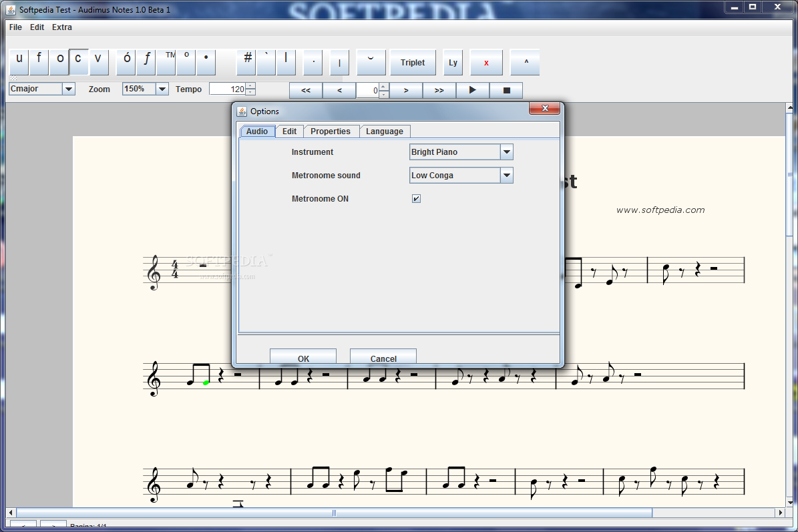Click the Tempo value field showing 120
Image resolution: width=798 pixels, height=532 pixels.
pyautogui.click(x=228, y=89)
